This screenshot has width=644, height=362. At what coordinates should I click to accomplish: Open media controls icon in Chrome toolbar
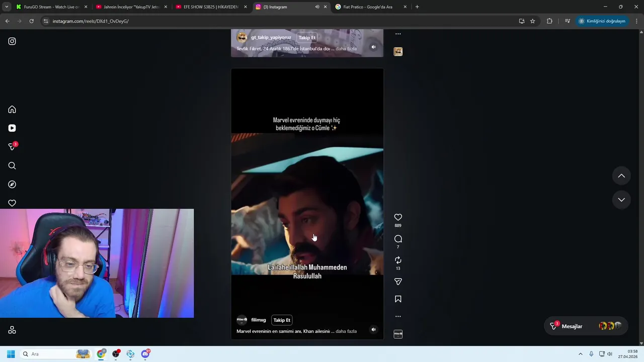tap(568, 21)
